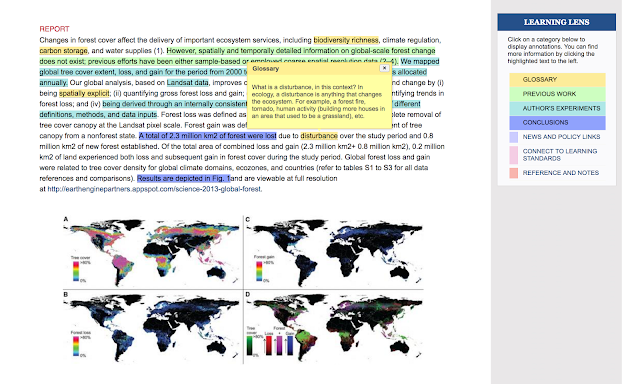The image size is (640, 384).
Task: Click highlighted term 'biodiversity richness'
Action: click(x=346, y=40)
